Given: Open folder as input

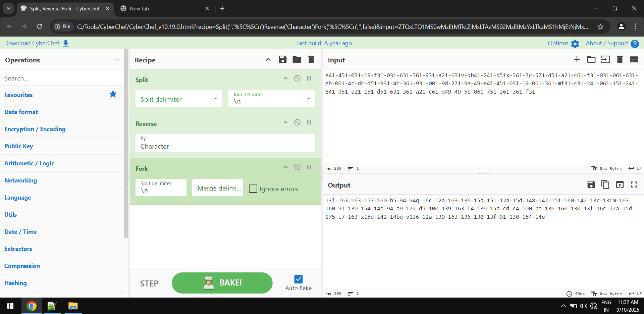Looking at the screenshot, I should [591, 60].
